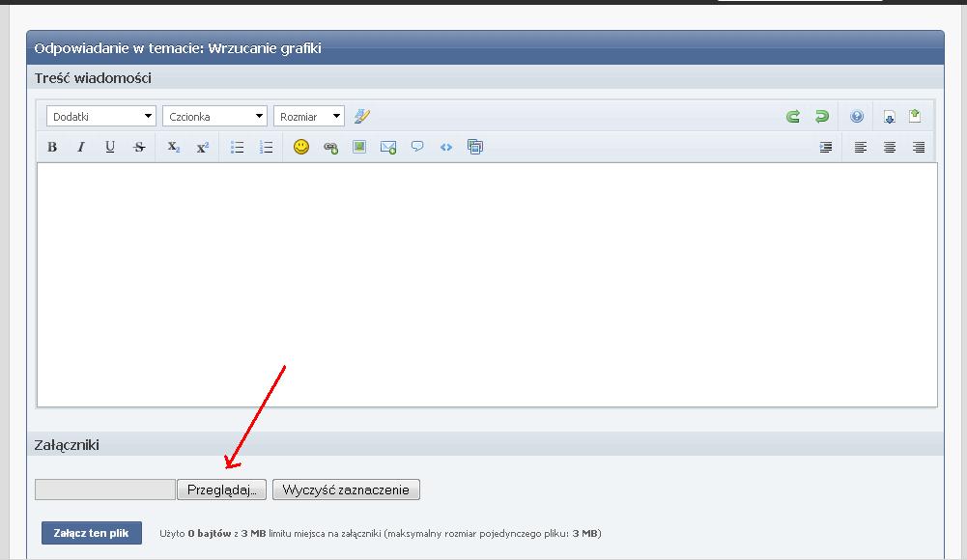This screenshot has width=967, height=560.
Task: Toggle strikethrough text formatting
Action: (139, 148)
